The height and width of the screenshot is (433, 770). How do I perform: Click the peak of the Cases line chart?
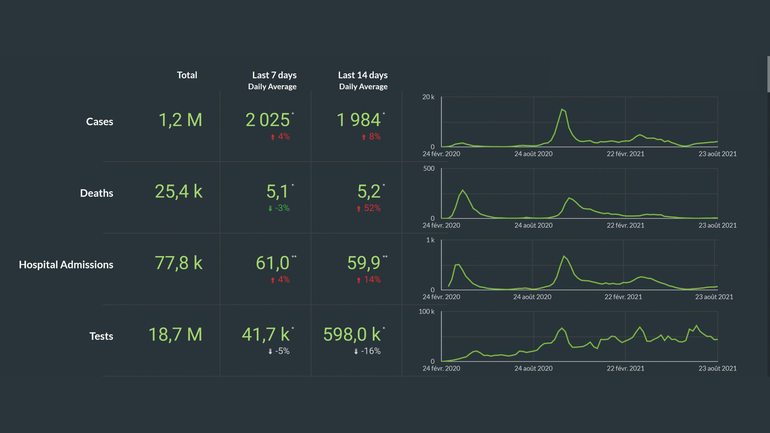(563, 109)
